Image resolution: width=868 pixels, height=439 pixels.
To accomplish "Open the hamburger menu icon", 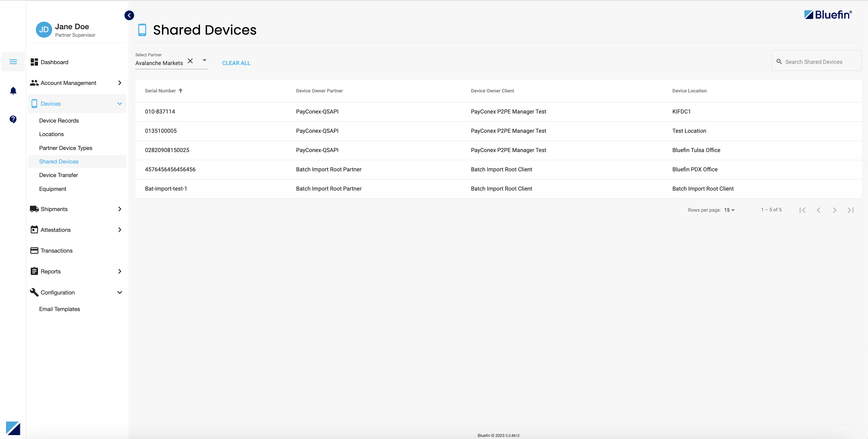I will pos(13,61).
